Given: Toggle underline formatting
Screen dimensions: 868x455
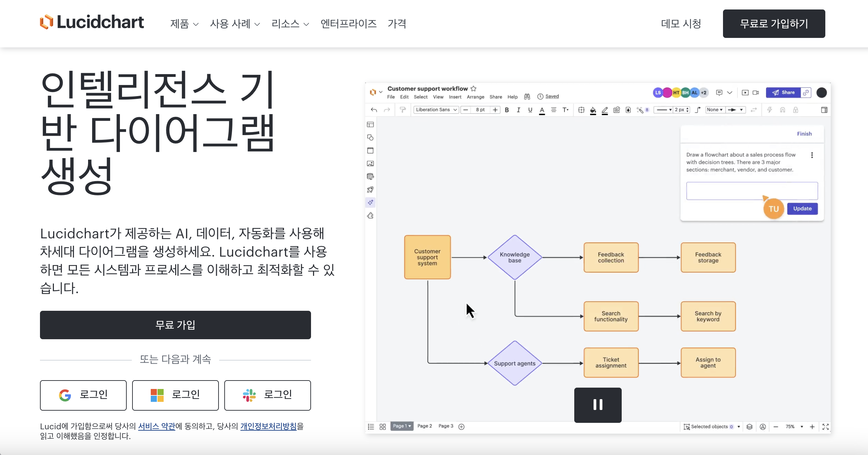Looking at the screenshot, I should pyautogui.click(x=530, y=110).
